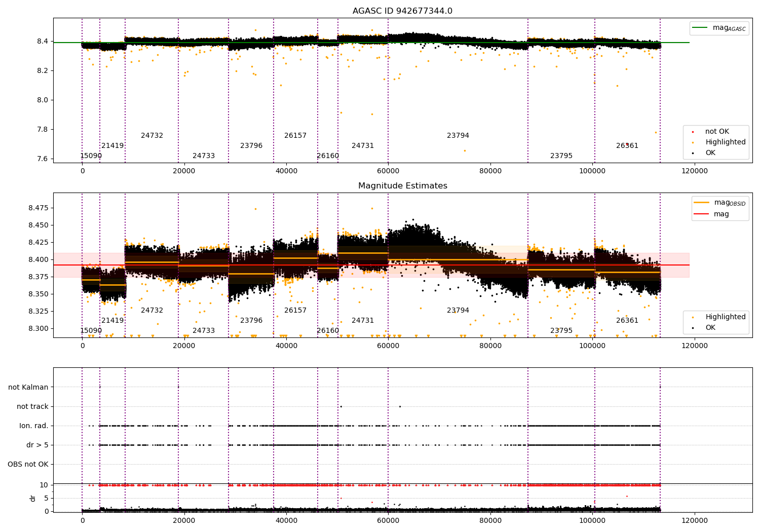Click obsid label 23794 in the top plot
The height and width of the screenshot is (532, 760).
pos(458,136)
